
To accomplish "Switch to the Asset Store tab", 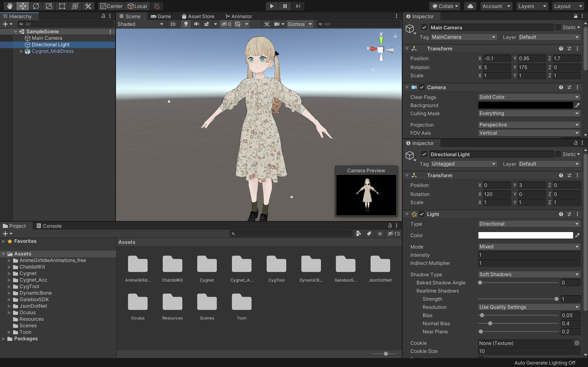I will (x=198, y=16).
